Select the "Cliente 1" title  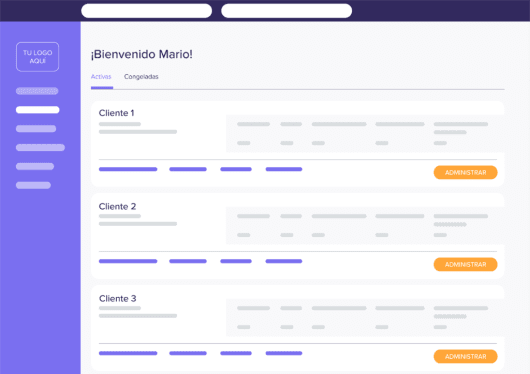click(117, 113)
